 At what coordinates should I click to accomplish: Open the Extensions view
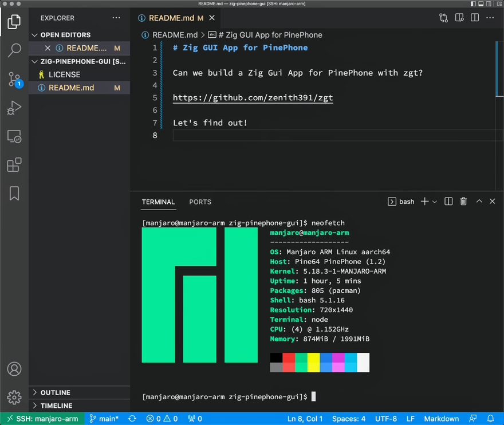14,165
